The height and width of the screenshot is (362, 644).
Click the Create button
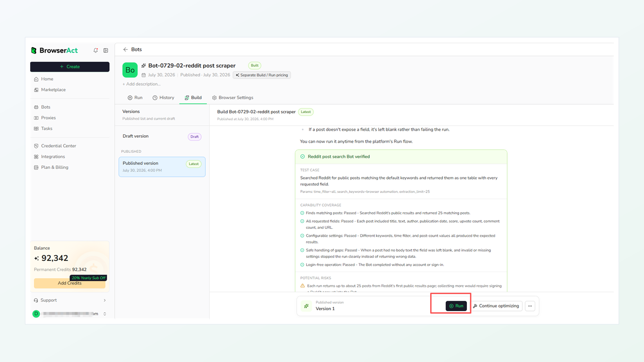pyautogui.click(x=69, y=66)
